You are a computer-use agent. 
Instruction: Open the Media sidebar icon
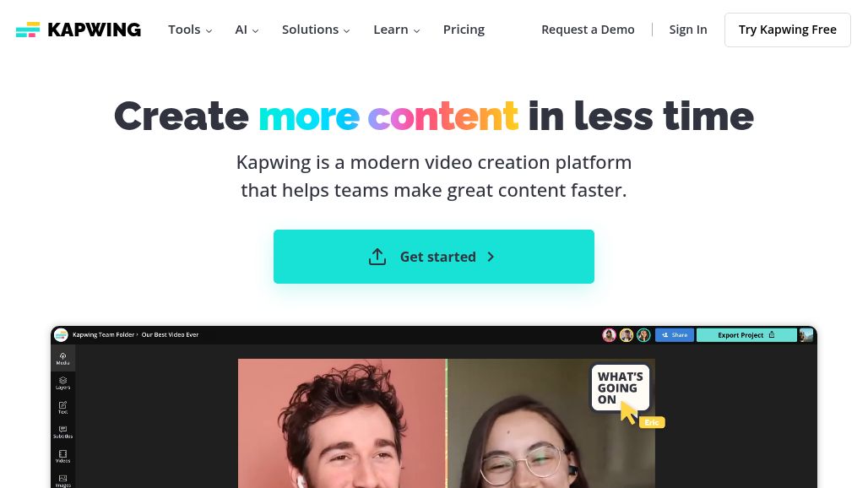click(x=62, y=359)
